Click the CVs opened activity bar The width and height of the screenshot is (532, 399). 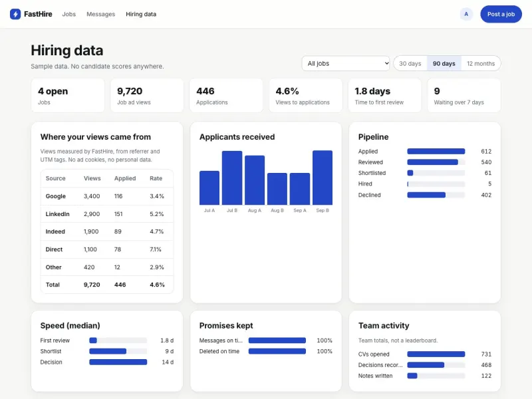tap(436, 354)
